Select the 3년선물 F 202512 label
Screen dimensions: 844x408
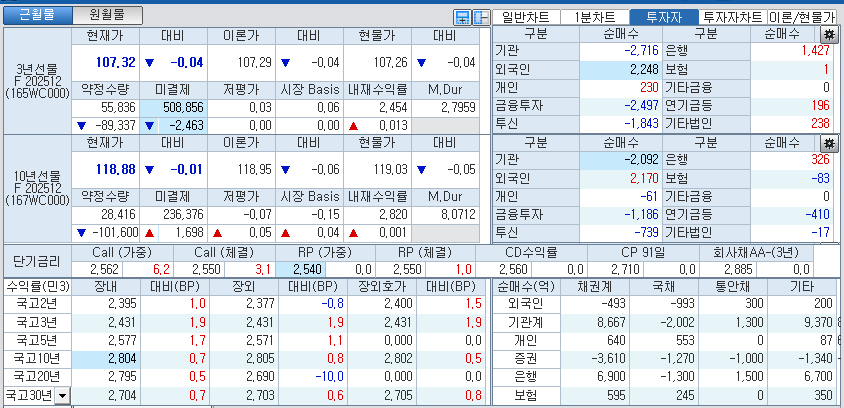(x=37, y=81)
